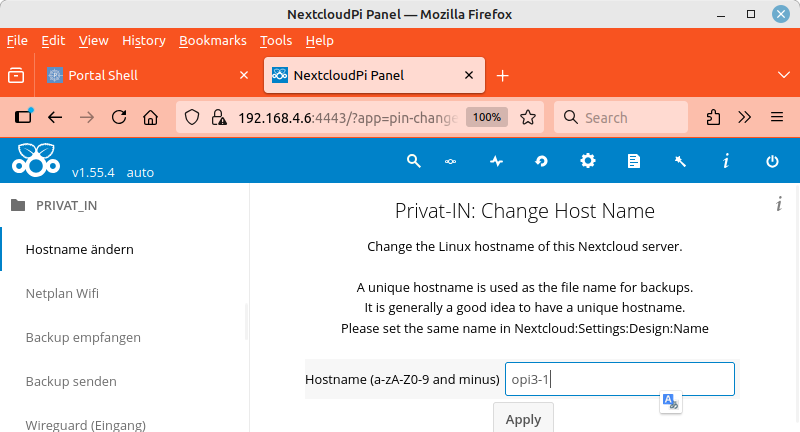Open Firefox extensions puzzle icon
Viewport: 800px width, 432px height.
coord(713,117)
